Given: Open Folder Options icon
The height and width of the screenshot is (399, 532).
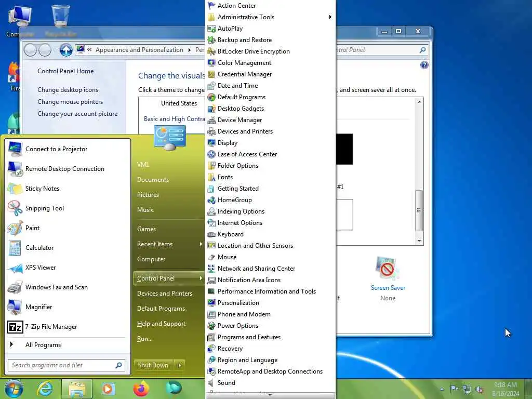Looking at the screenshot, I should [x=211, y=166].
